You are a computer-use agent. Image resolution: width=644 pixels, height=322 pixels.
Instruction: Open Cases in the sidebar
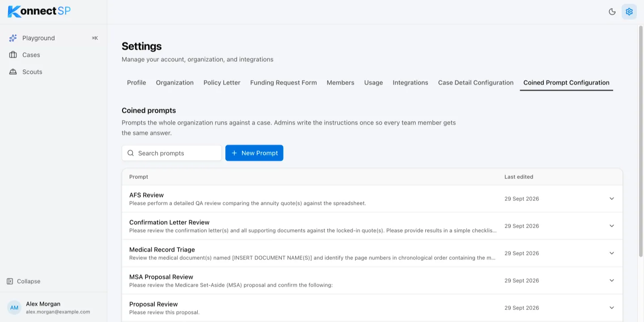pos(54,55)
